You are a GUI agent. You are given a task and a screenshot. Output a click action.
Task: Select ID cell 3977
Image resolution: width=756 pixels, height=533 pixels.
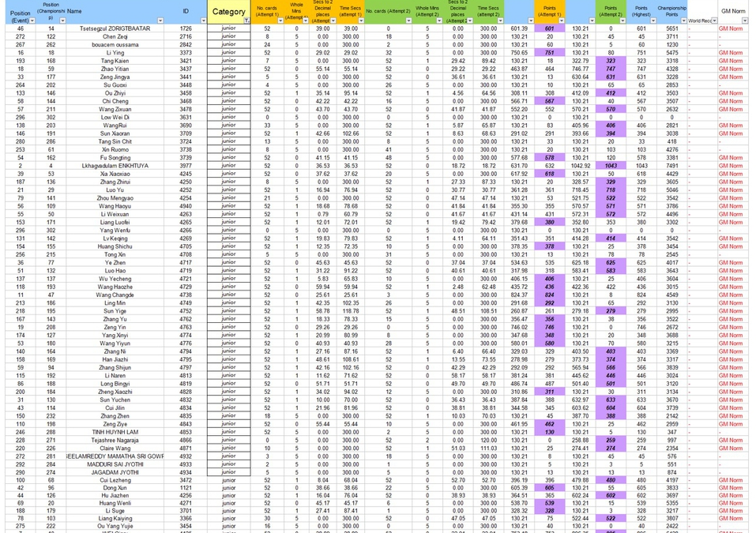[186, 166]
